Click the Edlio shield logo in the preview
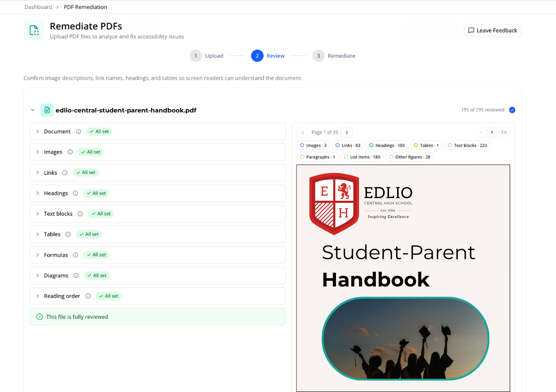 334,204
